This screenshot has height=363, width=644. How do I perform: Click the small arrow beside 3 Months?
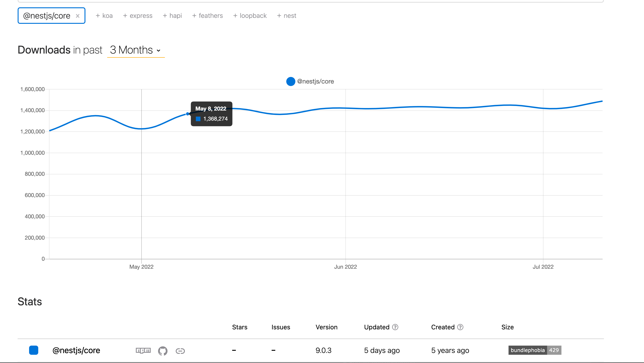158,50
